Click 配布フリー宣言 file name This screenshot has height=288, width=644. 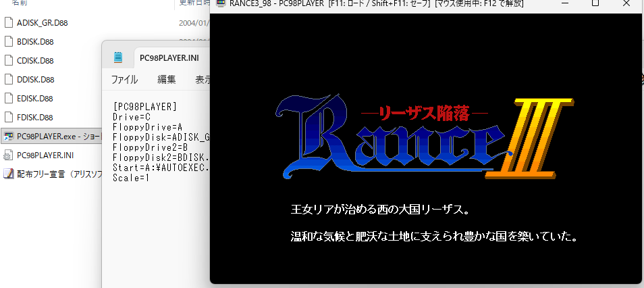(59, 174)
